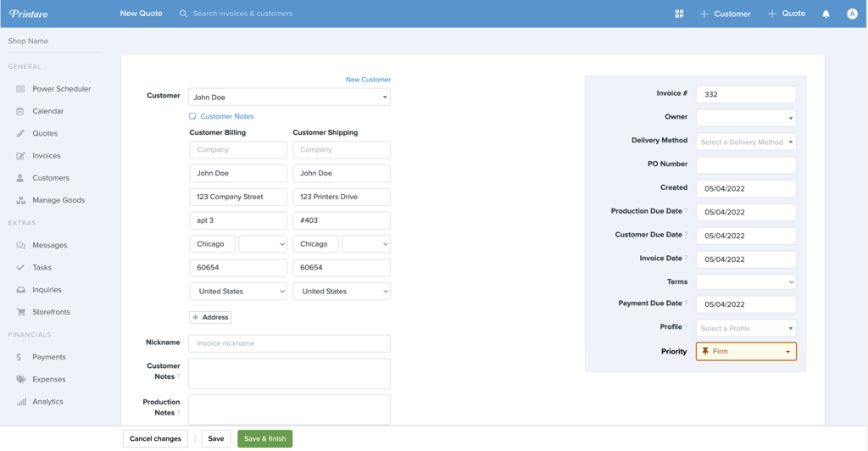Click the Quotes pencil icon
868x451 pixels.
click(x=20, y=133)
